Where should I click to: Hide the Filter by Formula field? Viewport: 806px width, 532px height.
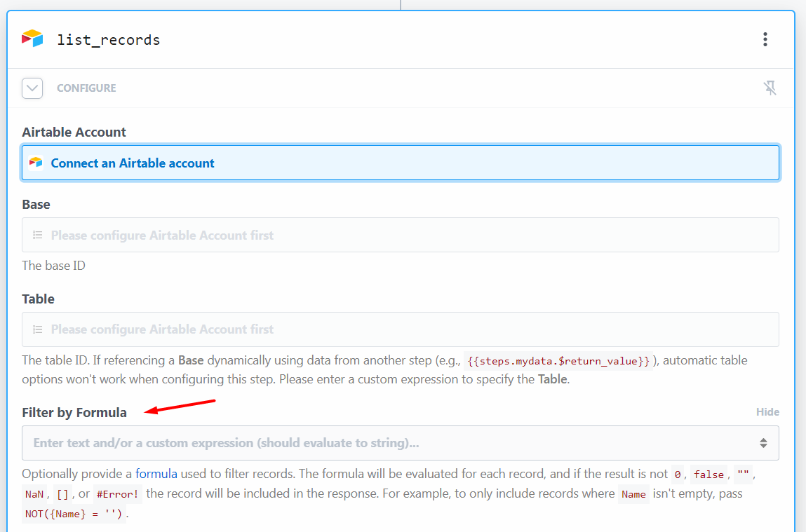tap(767, 411)
